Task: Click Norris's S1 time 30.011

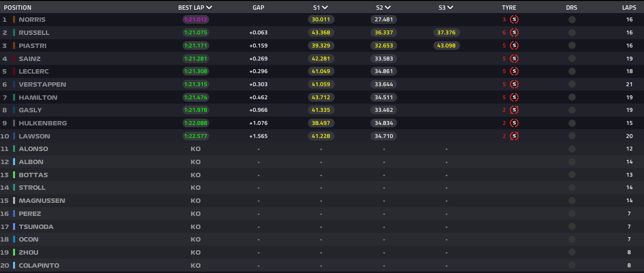Action: (321, 20)
